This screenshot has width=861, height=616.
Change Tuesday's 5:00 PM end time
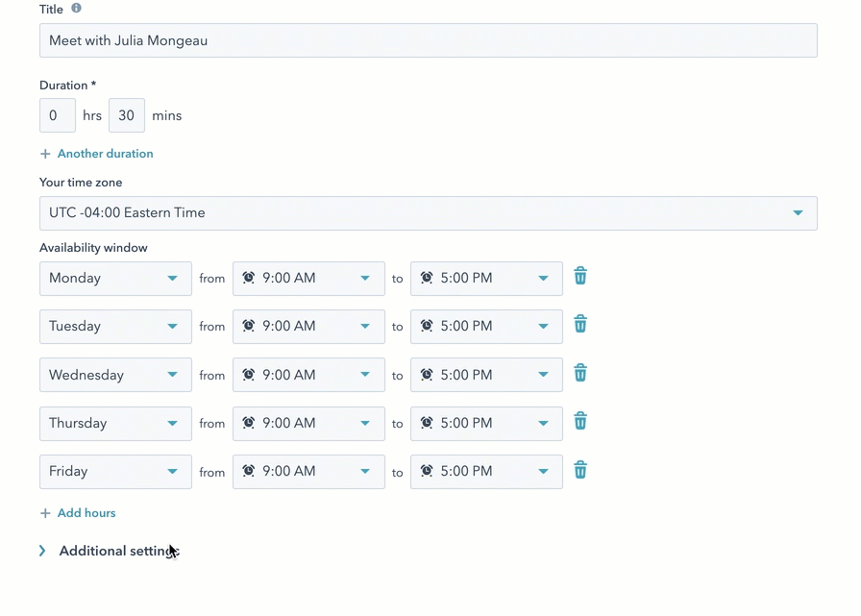click(486, 327)
